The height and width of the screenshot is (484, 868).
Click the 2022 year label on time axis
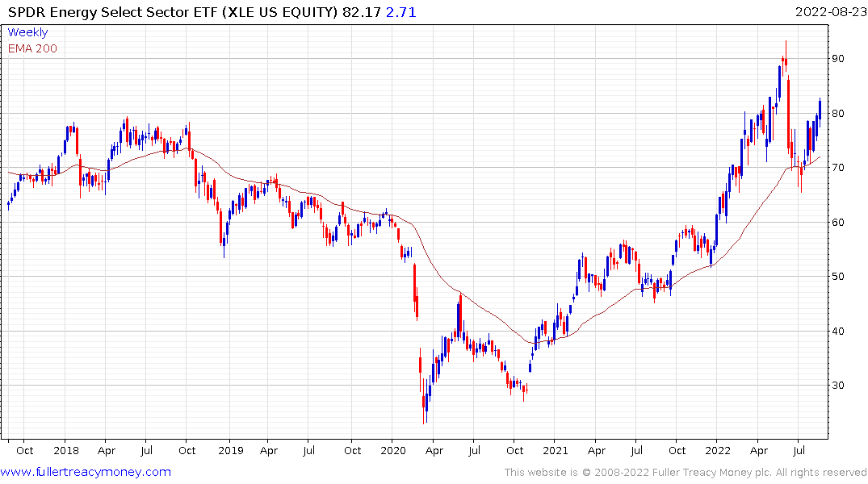718,450
